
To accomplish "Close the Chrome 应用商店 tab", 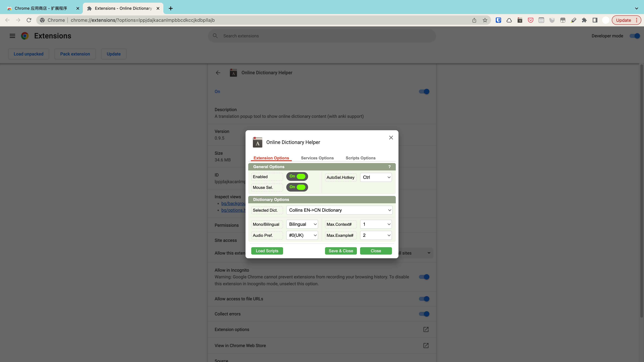I will pyautogui.click(x=78, y=8).
